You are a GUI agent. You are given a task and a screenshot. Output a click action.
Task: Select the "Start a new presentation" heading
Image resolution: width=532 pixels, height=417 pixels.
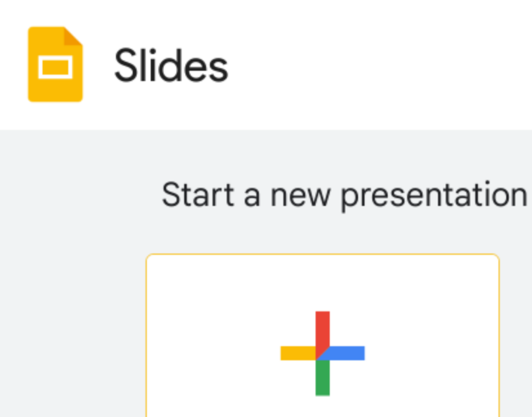click(344, 195)
